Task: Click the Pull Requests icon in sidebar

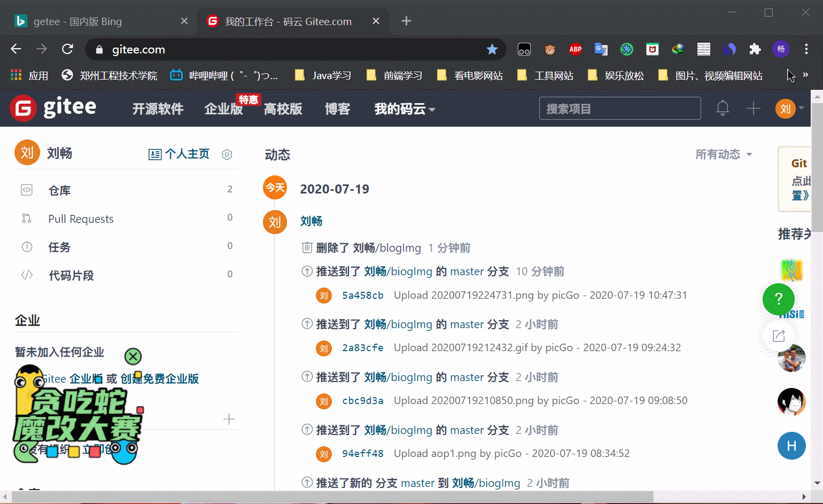Action: click(27, 218)
